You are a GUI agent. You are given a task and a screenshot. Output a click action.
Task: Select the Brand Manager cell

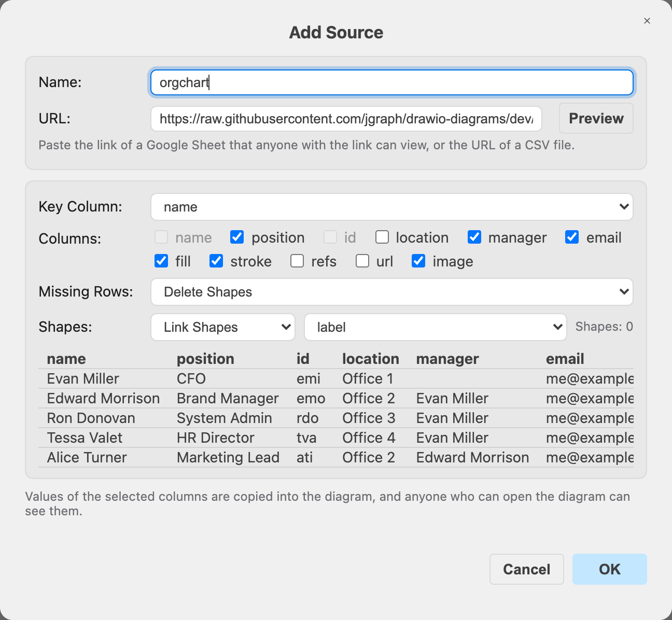pos(228,399)
